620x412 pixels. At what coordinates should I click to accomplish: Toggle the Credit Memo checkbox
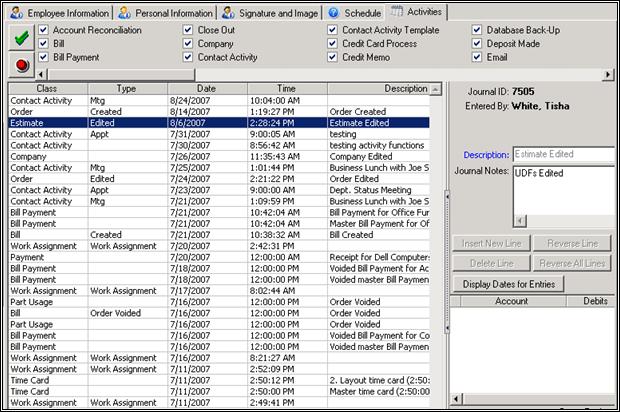click(333, 57)
